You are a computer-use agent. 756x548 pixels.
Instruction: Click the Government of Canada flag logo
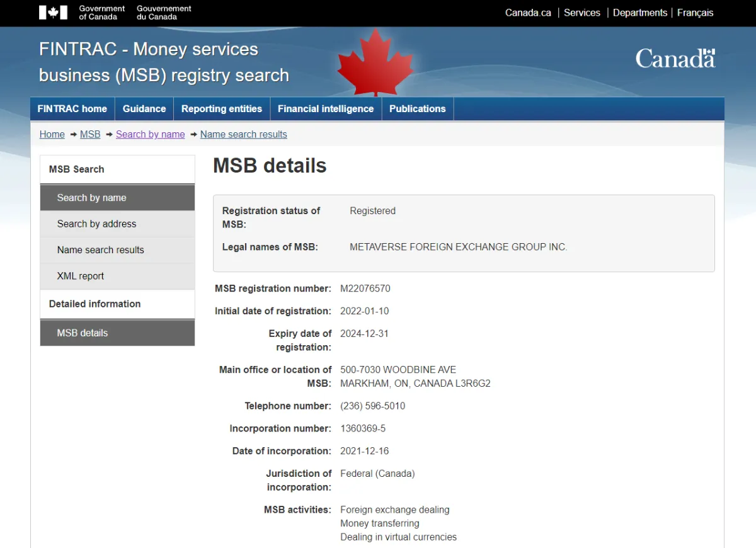coord(53,12)
